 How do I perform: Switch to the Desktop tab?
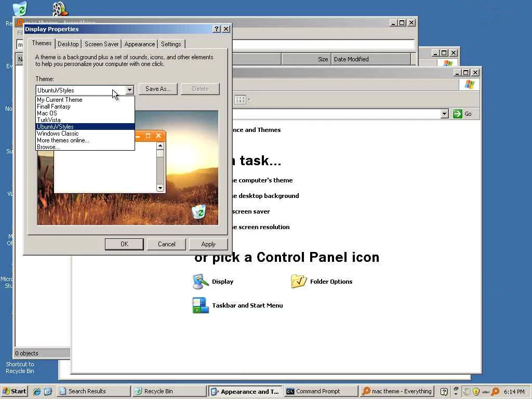coord(68,44)
